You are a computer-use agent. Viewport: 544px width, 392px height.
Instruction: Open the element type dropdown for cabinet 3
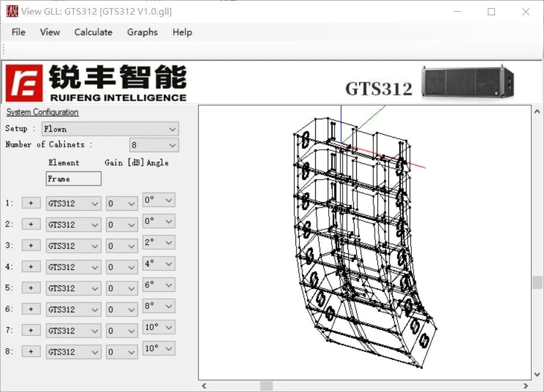click(x=74, y=246)
